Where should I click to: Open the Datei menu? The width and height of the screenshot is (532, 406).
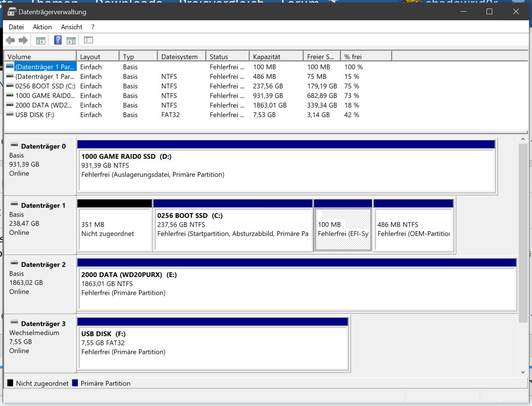pos(16,27)
